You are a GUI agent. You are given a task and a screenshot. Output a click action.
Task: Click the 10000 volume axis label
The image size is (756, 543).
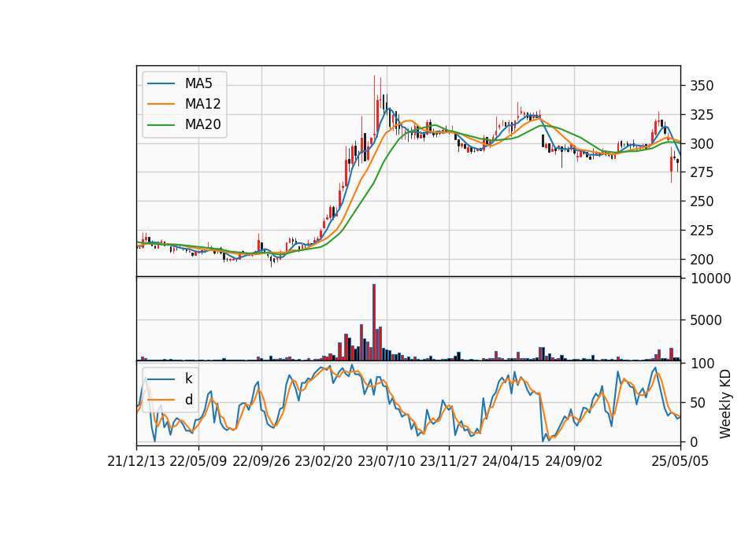[710, 279]
